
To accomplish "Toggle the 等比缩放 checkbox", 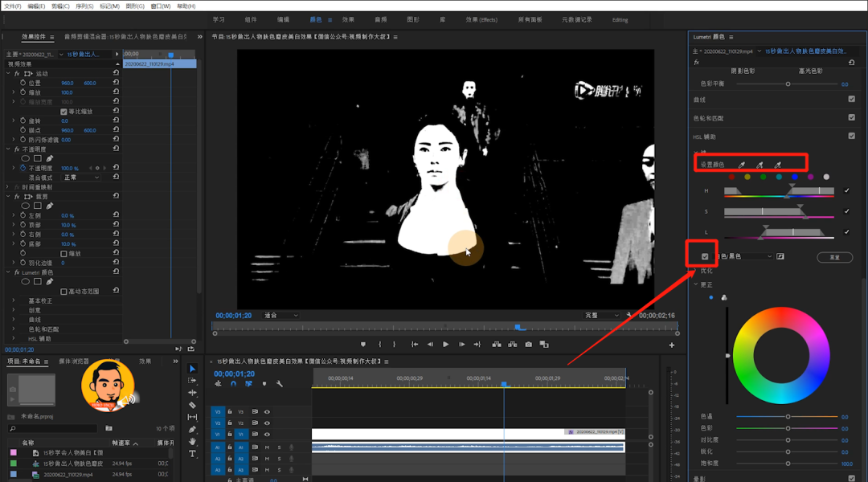I will pyautogui.click(x=63, y=112).
